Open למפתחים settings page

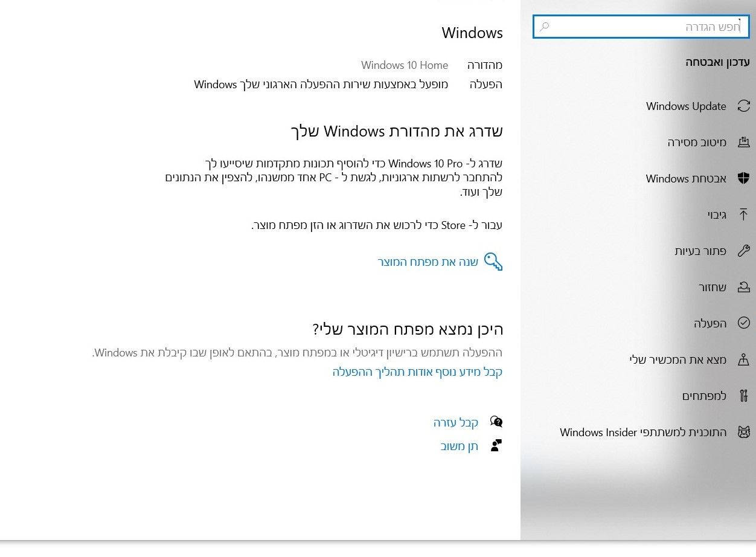(x=704, y=396)
